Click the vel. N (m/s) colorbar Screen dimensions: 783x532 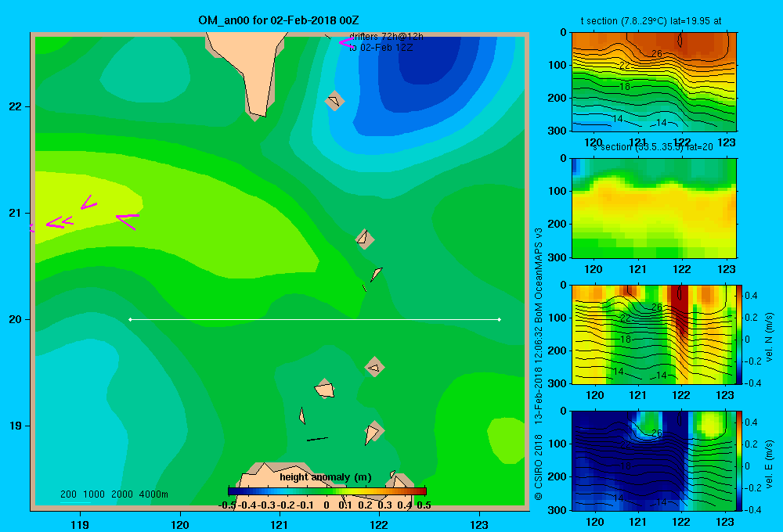click(x=740, y=334)
